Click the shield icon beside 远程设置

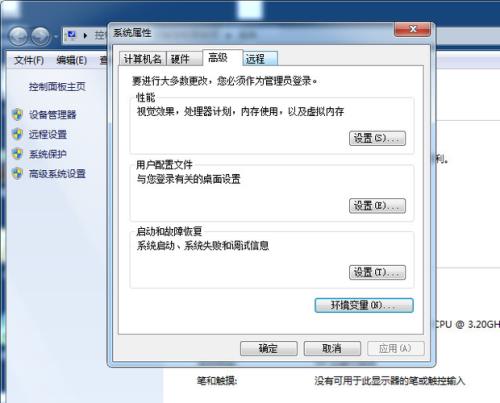(x=17, y=134)
